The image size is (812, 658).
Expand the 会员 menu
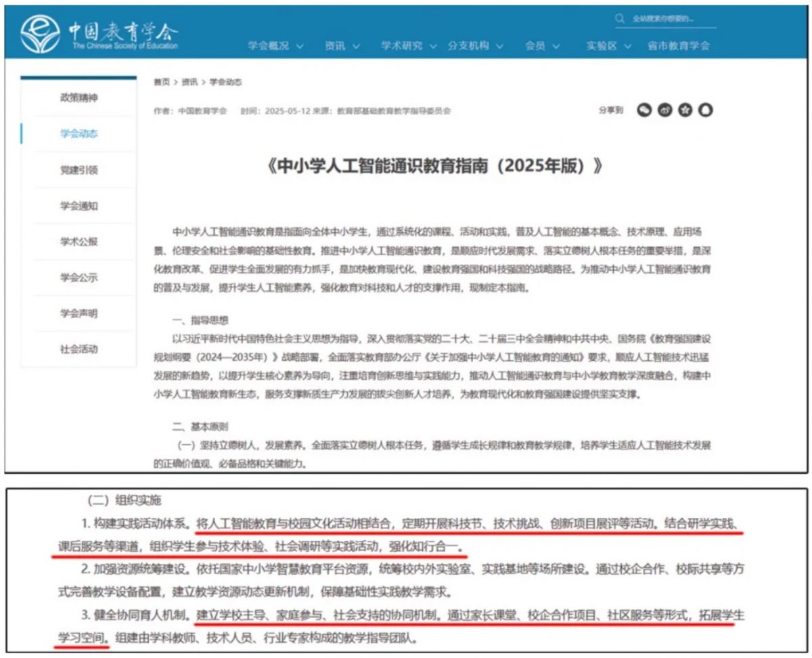542,46
